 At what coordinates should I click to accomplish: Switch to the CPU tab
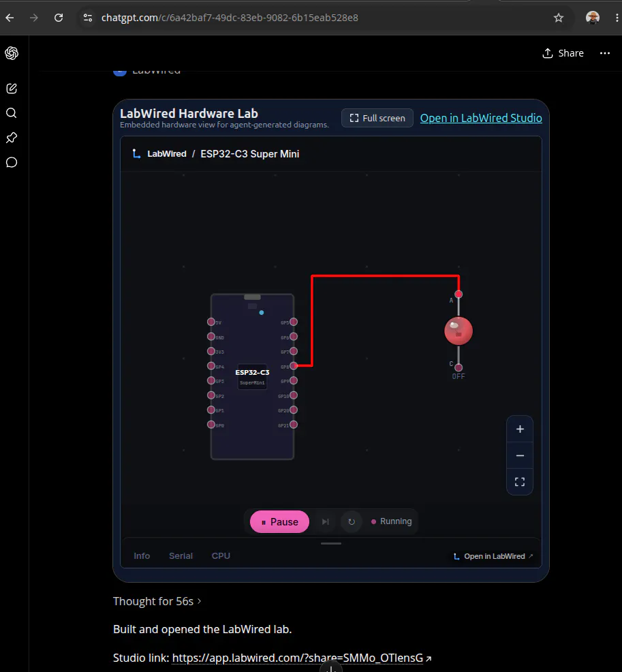[x=221, y=556]
